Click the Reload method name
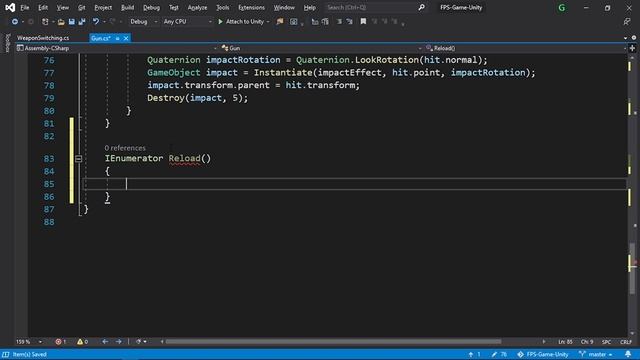This screenshot has height=360, width=640. click(x=184, y=158)
